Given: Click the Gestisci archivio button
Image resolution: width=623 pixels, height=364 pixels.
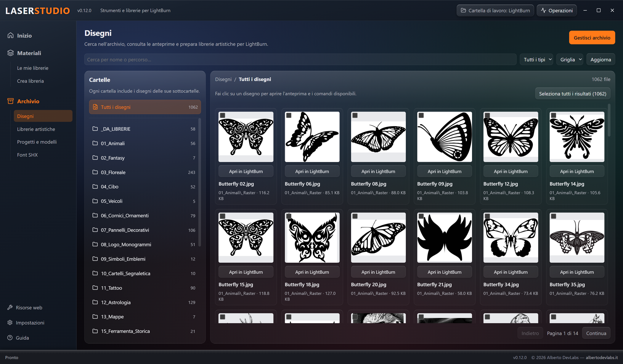Looking at the screenshot, I should point(592,38).
